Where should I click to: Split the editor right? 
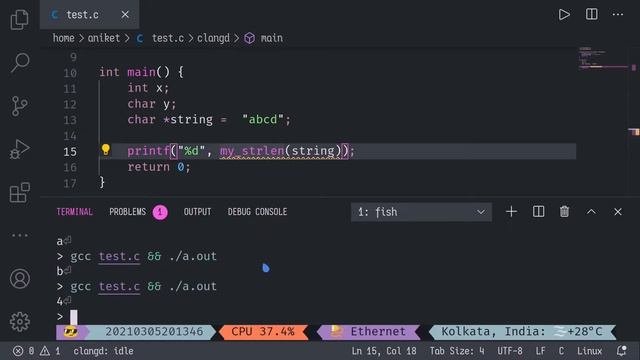coord(591,15)
